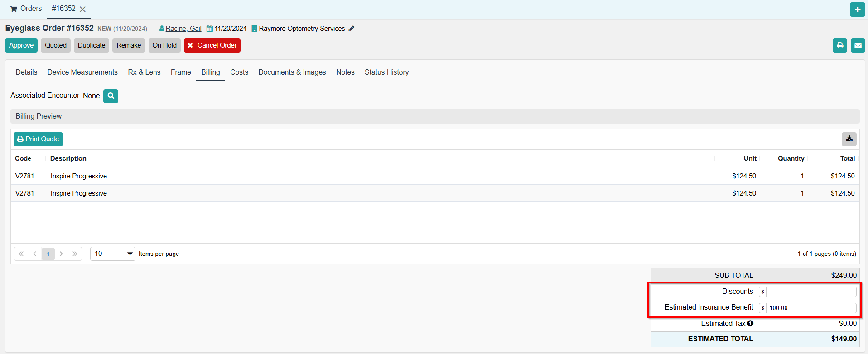The height and width of the screenshot is (354, 868).
Task: Click the Total column header
Action: coord(847,158)
